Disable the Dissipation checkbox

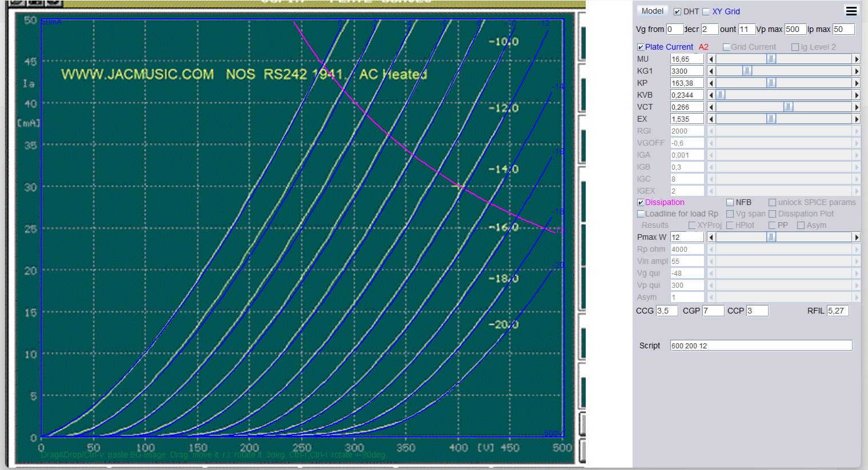click(641, 203)
